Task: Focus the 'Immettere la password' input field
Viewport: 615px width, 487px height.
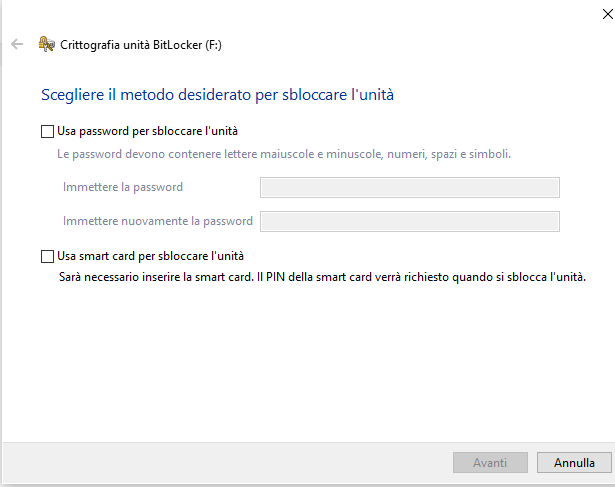Action: (410, 187)
